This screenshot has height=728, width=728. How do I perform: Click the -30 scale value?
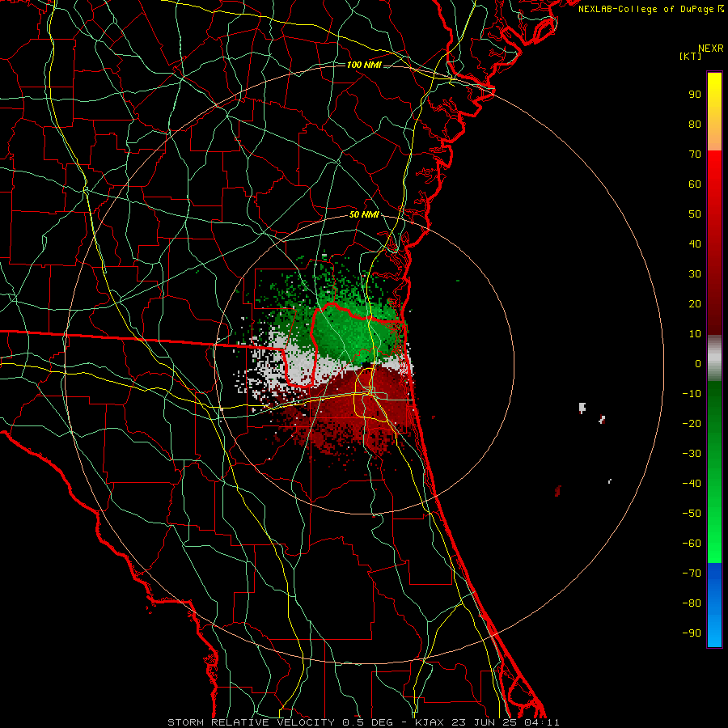(692, 454)
